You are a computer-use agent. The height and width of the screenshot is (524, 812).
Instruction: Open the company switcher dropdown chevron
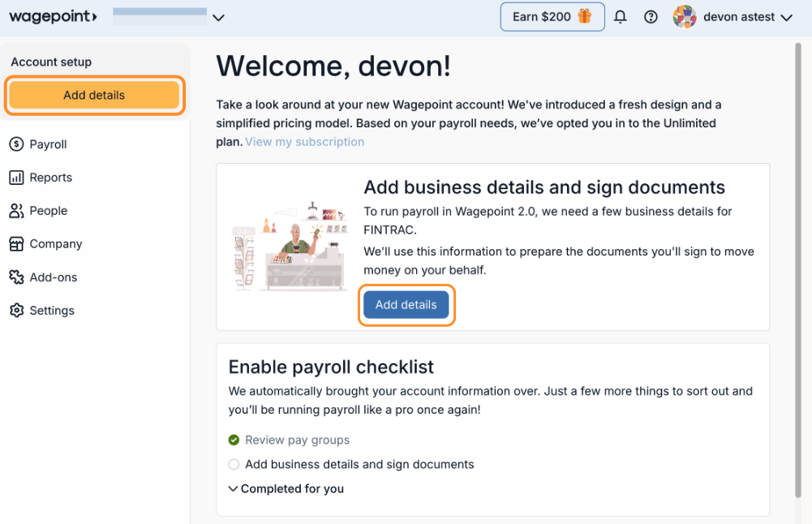[x=218, y=18]
